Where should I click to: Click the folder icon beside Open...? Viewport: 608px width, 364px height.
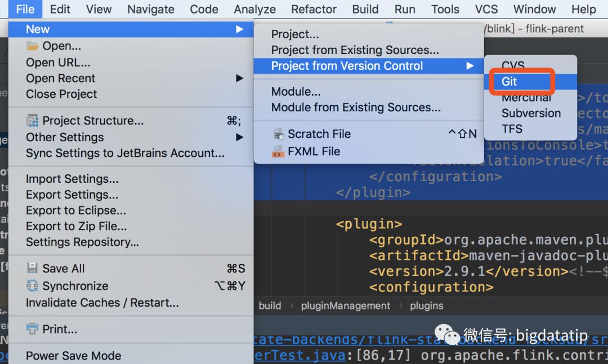pos(32,46)
